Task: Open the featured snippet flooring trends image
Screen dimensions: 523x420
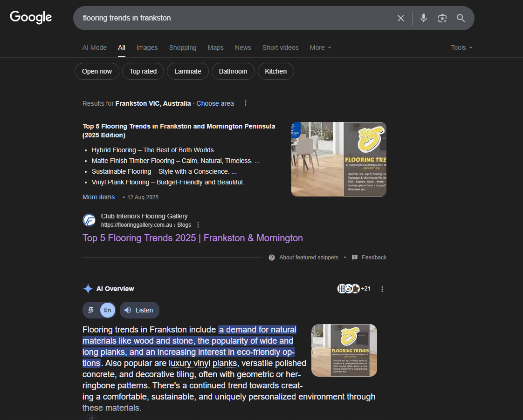Action: tap(338, 159)
